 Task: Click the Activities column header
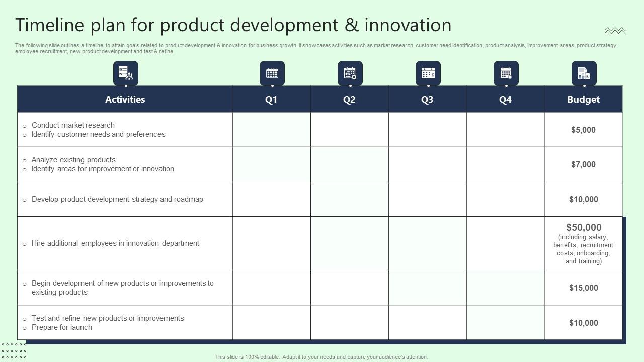[125, 99]
